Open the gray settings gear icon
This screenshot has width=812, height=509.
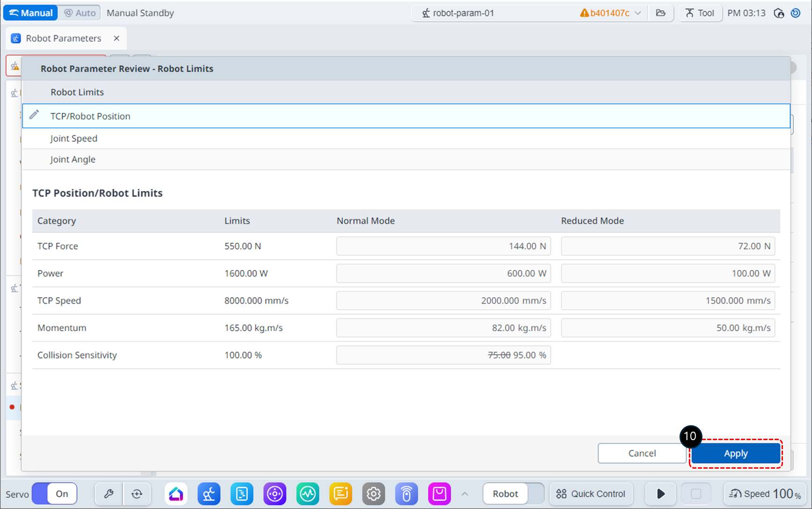[373, 494]
